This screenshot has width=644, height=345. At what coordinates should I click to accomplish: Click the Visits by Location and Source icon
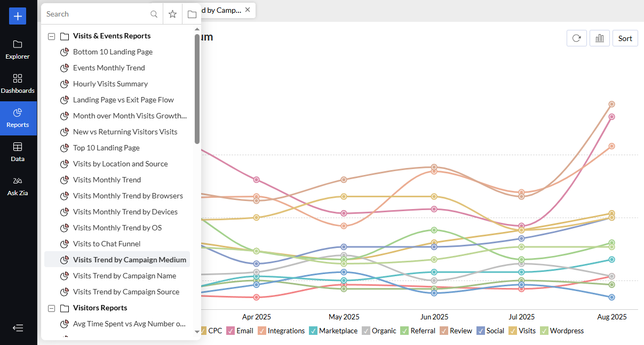(65, 164)
